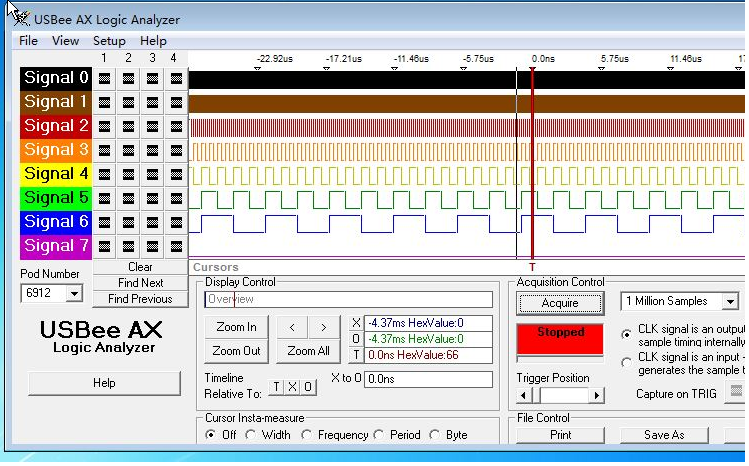Click the Signal 4 yellow label
The width and height of the screenshot is (749, 466).
[56, 174]
